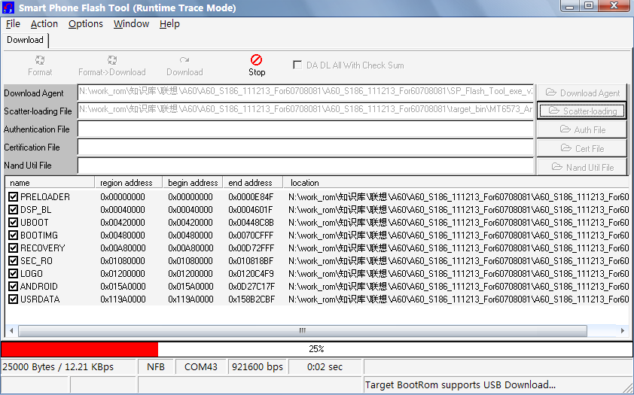Click the COM43 status bar entry
634x395 pixels.
(201, 367)
